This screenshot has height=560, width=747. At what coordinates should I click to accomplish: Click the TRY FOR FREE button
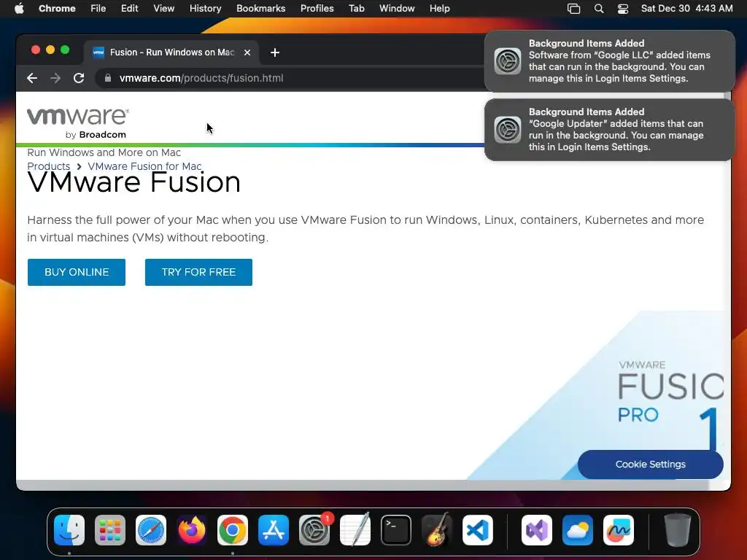(x=198, y=272)
